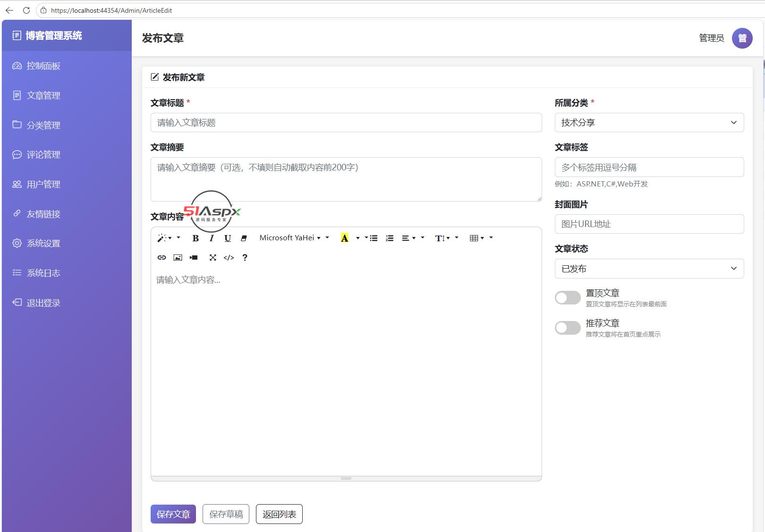Click the 文章标题 input field
The height and width of the screenshot is (532, 765).
coord(346,123)
